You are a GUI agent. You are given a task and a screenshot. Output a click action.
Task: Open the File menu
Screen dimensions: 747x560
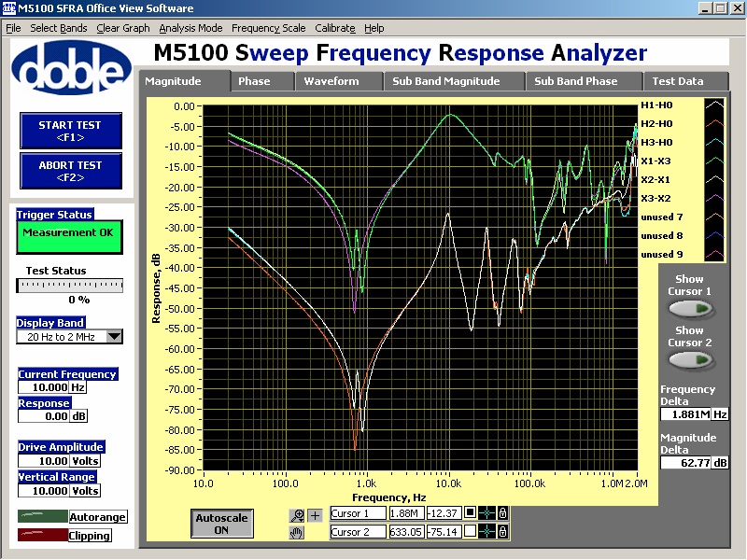click(13, 28)
